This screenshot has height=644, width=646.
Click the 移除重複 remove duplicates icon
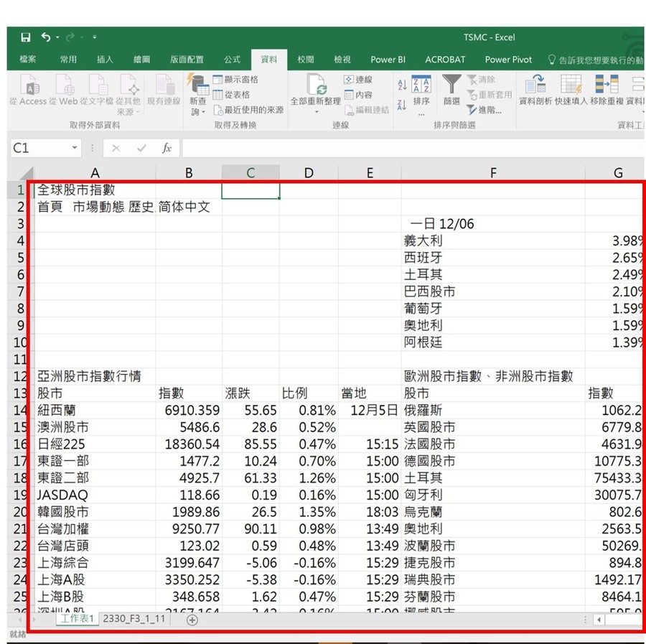pos(605,92)
